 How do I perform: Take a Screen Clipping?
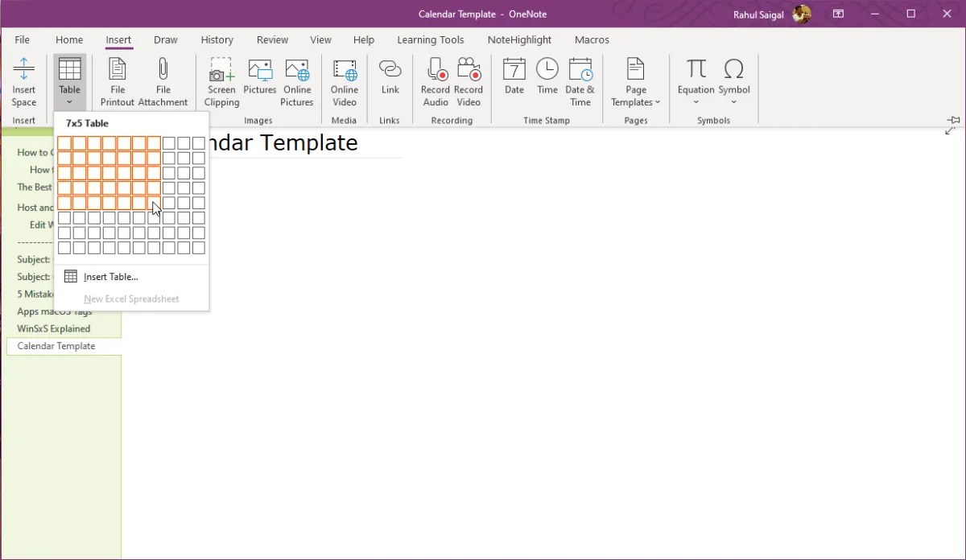(x=221, y=80)
